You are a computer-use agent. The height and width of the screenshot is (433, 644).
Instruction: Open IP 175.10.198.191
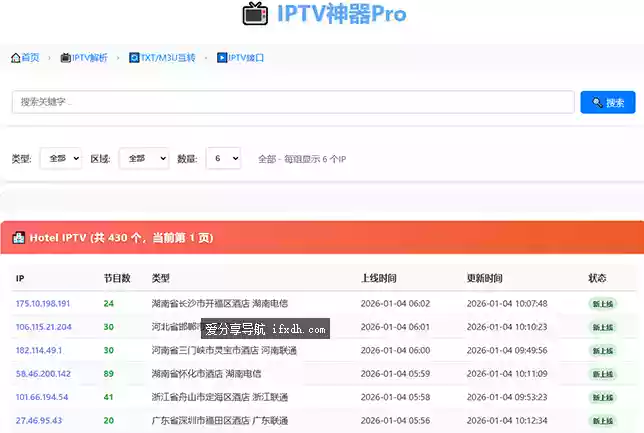[x=43, y=304]
